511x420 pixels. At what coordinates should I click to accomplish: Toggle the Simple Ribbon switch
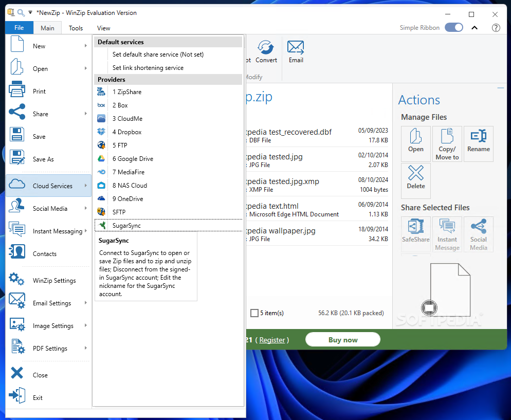(x=454, y=27)
